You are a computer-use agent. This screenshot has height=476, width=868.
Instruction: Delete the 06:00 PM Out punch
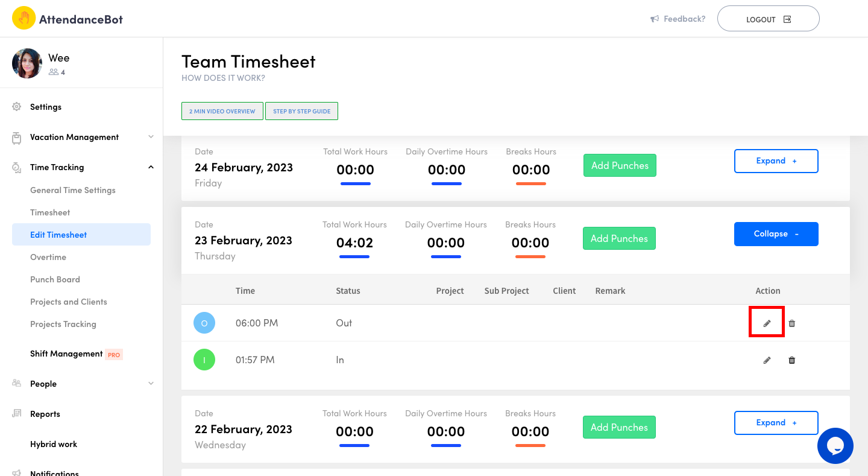(792, 323)
